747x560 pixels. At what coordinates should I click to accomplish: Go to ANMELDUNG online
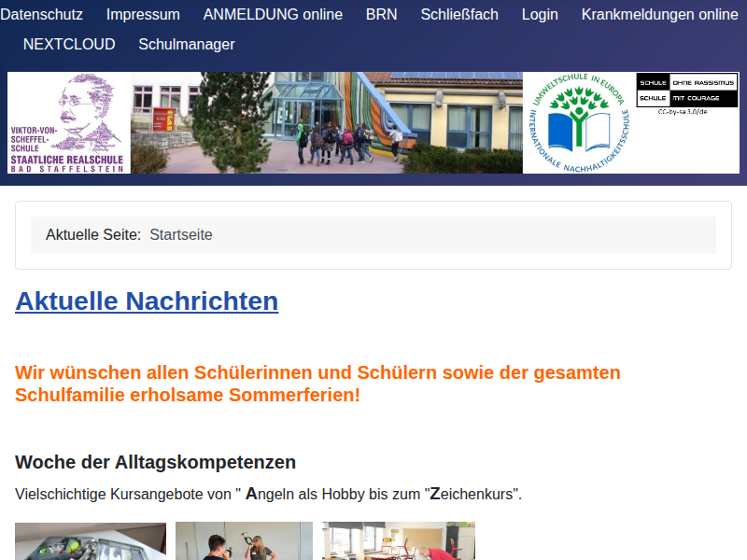point(273,14)
